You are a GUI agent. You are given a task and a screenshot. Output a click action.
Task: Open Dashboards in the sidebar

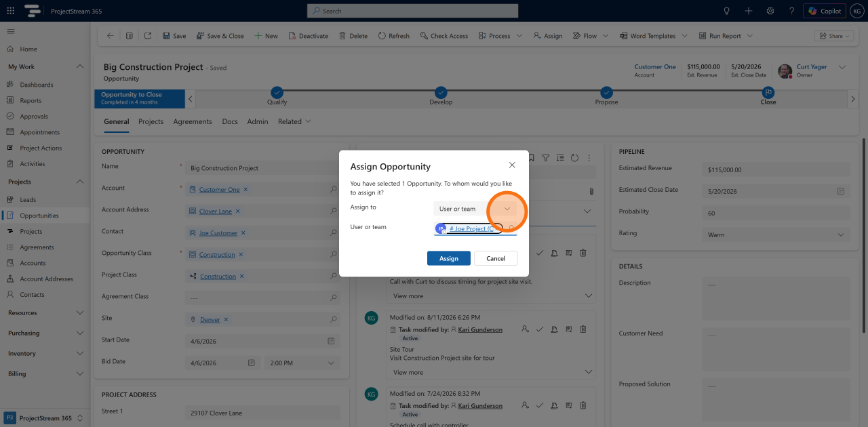coord(37,85)
